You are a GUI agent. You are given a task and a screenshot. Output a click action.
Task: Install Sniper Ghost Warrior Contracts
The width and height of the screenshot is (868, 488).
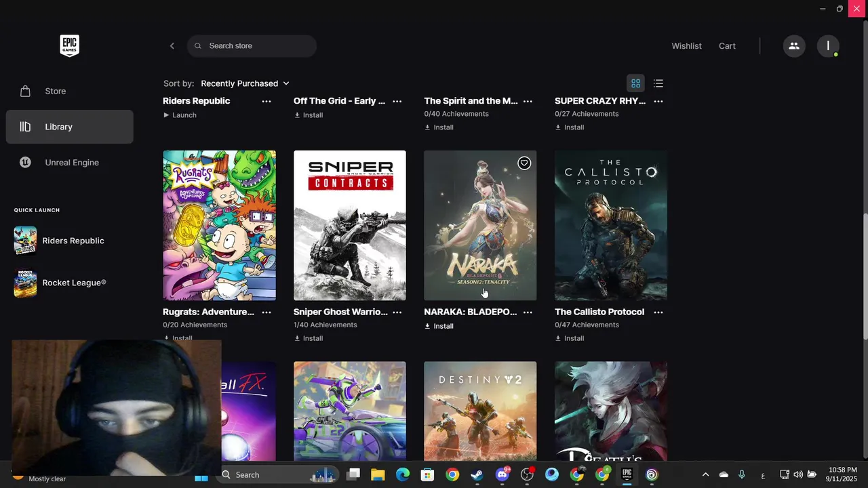click(309, 338)
